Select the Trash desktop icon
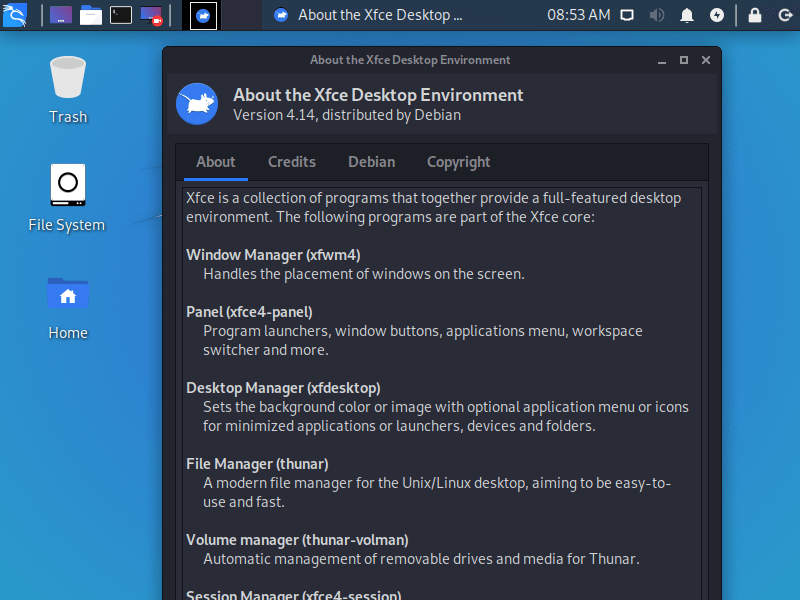The image size is (800, 600). click(68, 90)
